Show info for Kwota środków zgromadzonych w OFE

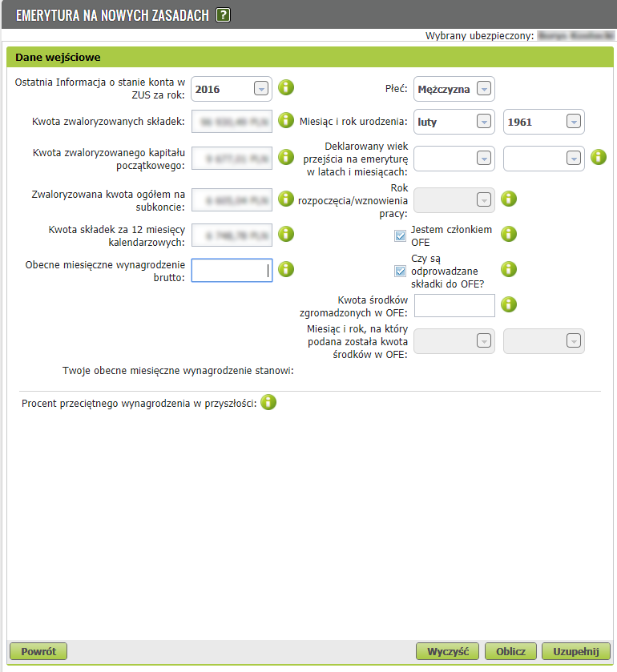click(x=509, y=304)
